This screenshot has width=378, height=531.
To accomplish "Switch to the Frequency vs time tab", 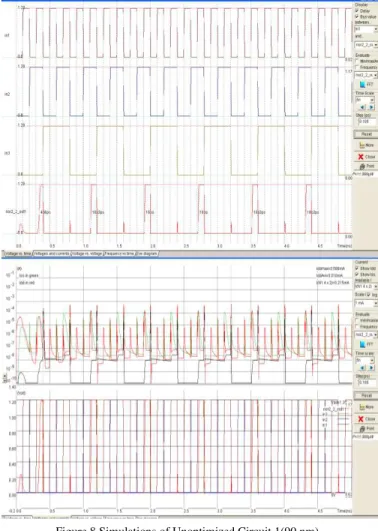I will pos(119,253).
